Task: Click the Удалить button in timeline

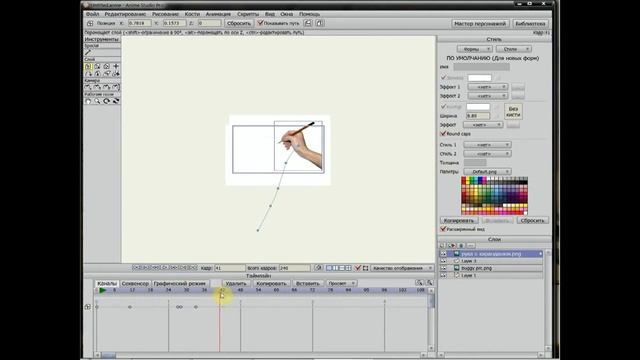Action: point(236,283)
